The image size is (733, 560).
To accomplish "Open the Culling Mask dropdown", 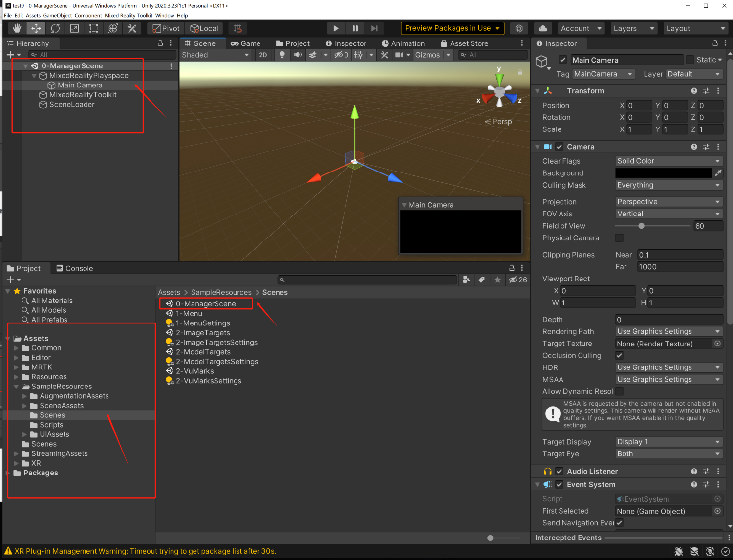I will [668, 185].
